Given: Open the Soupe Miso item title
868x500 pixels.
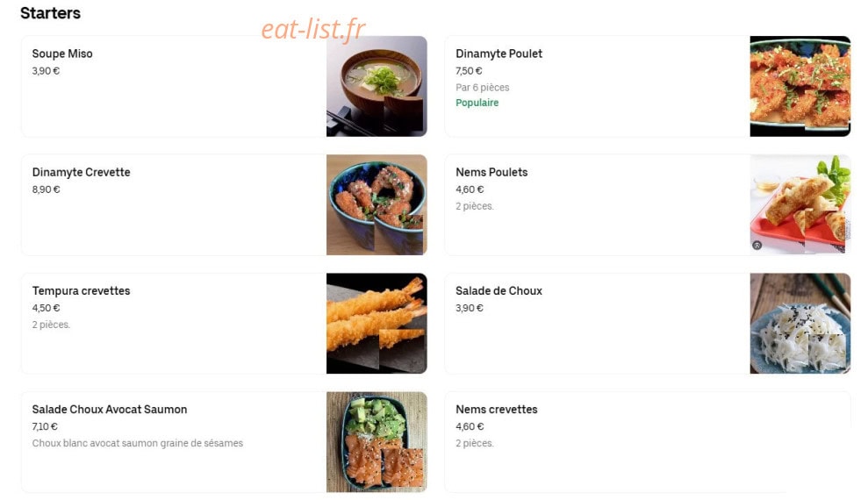Looking at the screenshot, I should tap(62, 54).
